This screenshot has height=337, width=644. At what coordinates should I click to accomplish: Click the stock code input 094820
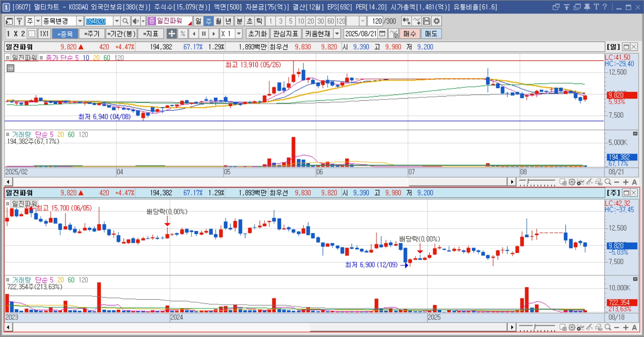pos(99,21)
